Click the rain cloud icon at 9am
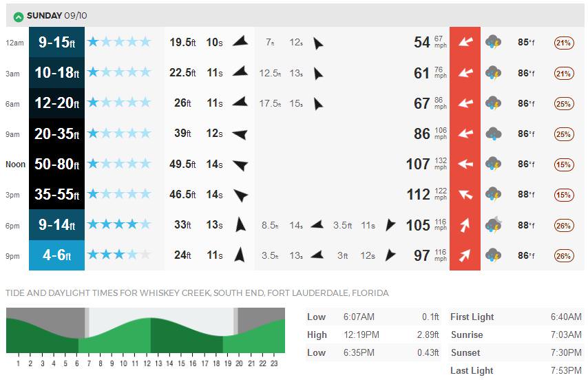Viewport: 588px width, 382px height. click(x=493, y=134)
